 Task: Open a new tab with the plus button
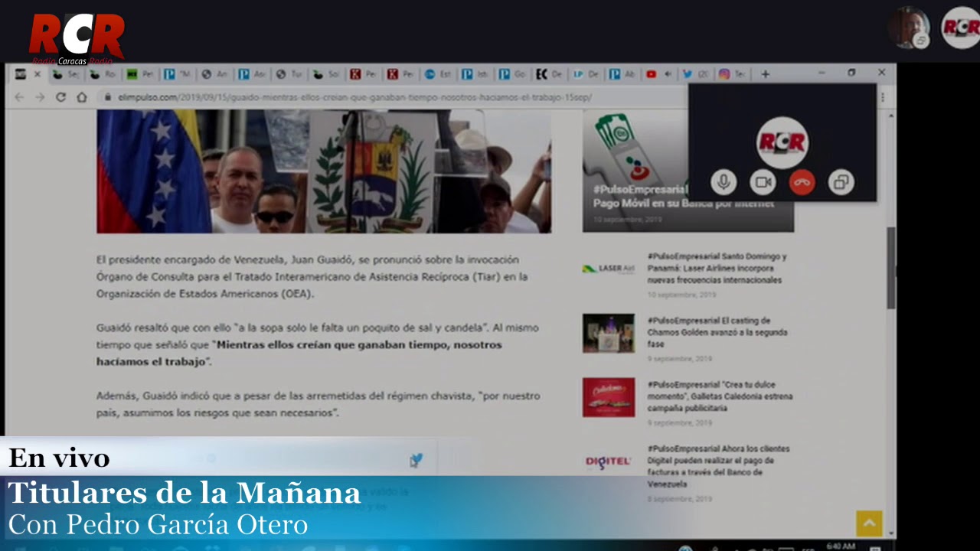click(x=765, y=74)
